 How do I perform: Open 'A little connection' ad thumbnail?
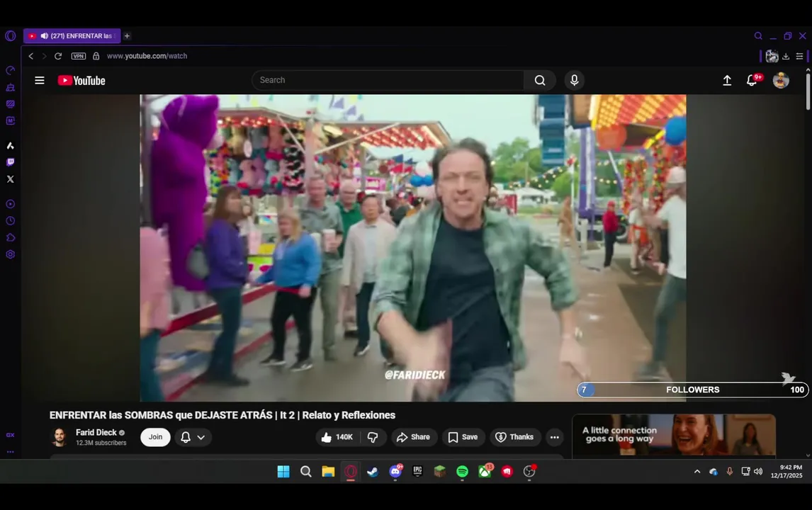(674, 436)
